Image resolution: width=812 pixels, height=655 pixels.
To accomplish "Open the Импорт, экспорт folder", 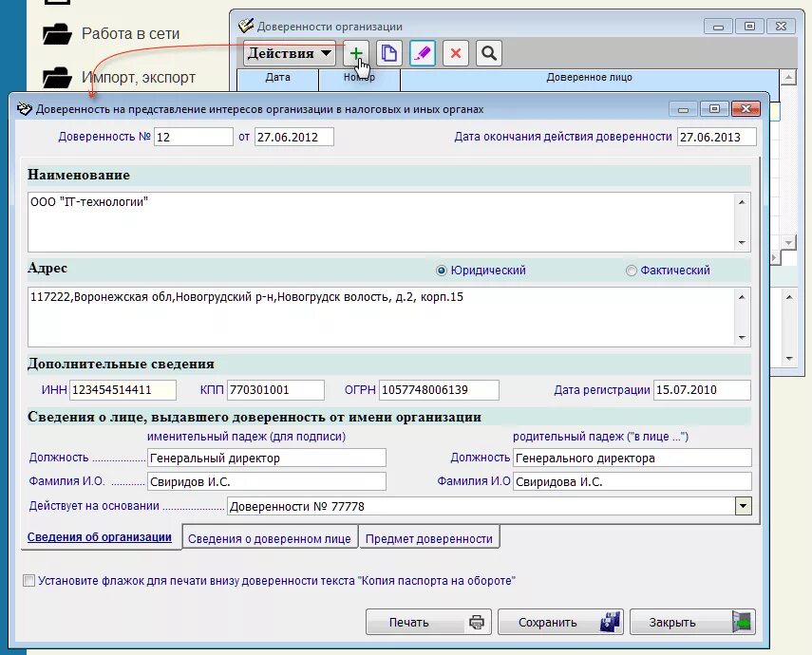I will [119, 77].
